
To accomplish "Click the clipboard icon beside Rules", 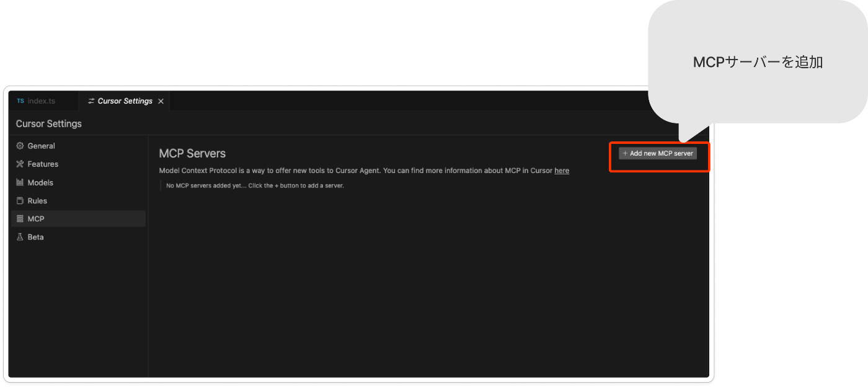I will pos(20,200).
